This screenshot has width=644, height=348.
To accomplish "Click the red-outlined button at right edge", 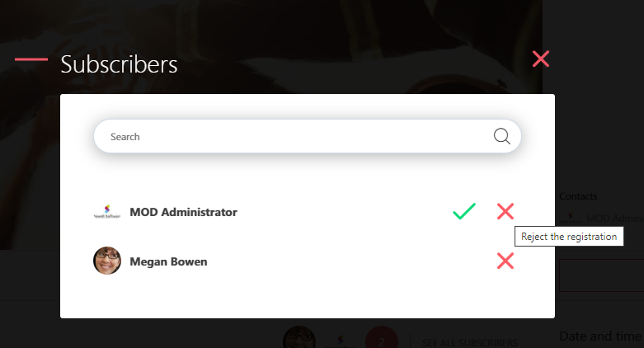I will click(601, 275).
